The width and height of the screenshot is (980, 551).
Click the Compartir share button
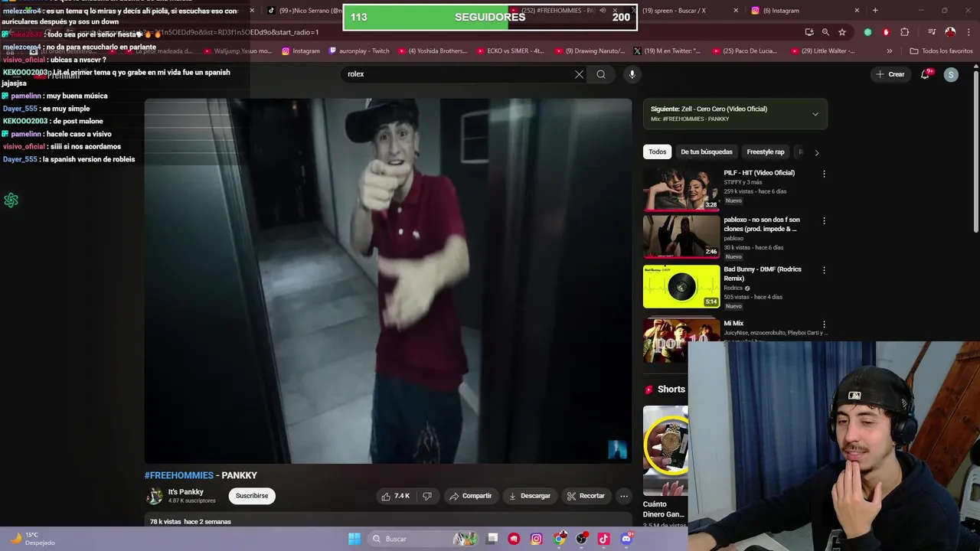pyautogui.click(x=471, y=496)
